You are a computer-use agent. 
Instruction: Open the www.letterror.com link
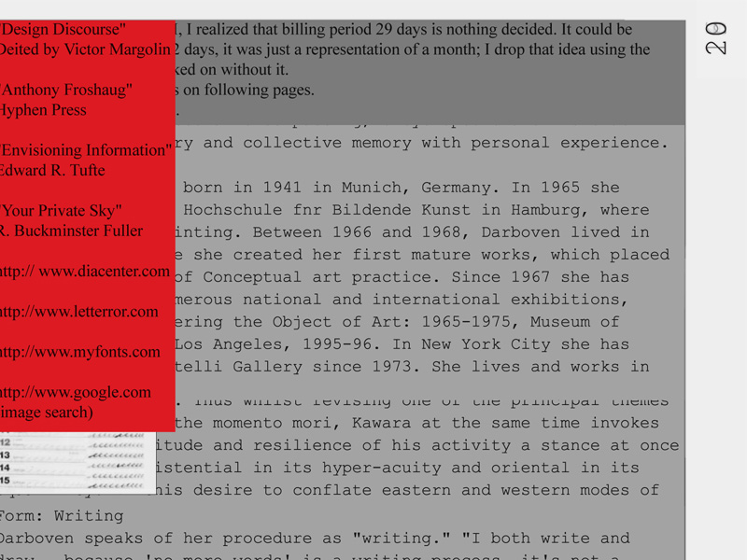click(79, 312)
